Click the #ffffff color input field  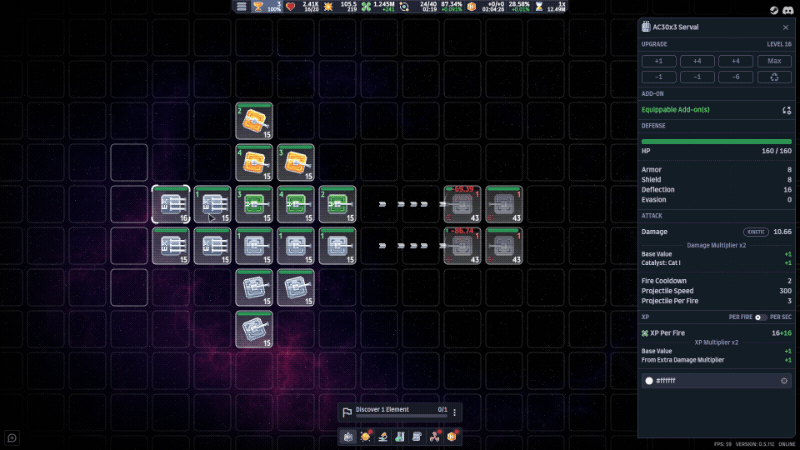tap(716, 381)
